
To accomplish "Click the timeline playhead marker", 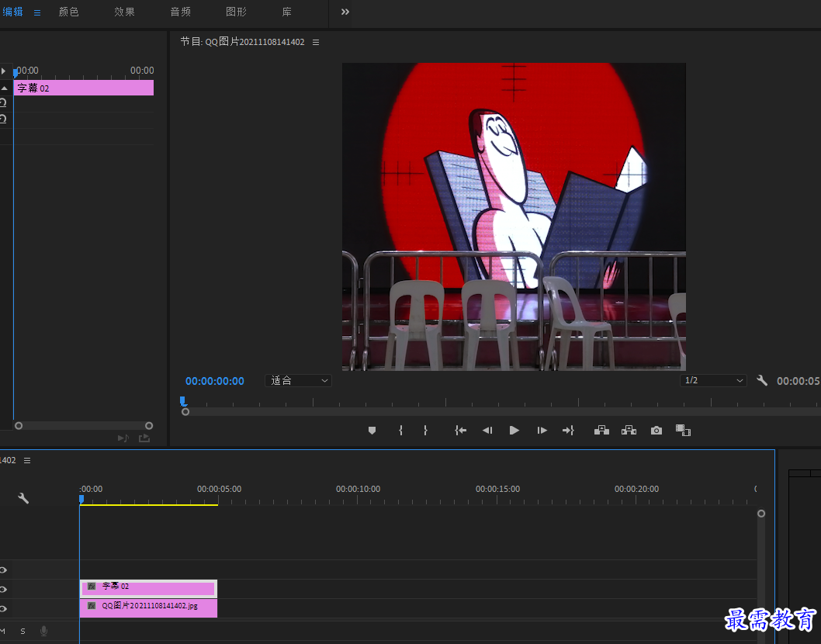I will point(81,500).
